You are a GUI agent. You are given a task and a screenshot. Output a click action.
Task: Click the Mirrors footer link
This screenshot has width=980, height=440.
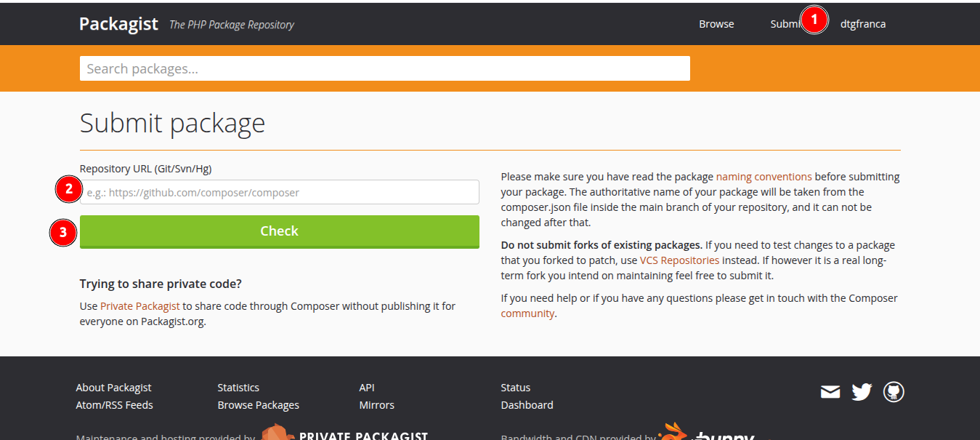tap(376, 405)
